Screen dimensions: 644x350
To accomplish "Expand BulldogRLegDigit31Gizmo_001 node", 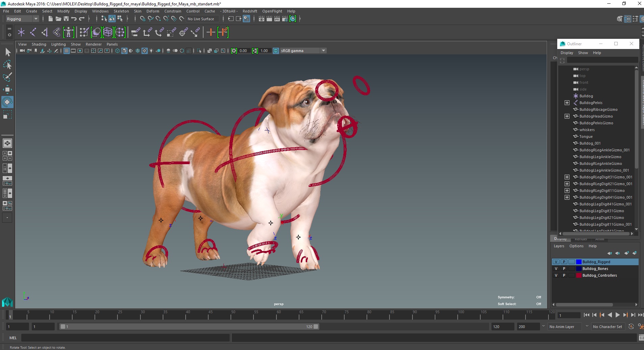I will (x=567, y=177).
